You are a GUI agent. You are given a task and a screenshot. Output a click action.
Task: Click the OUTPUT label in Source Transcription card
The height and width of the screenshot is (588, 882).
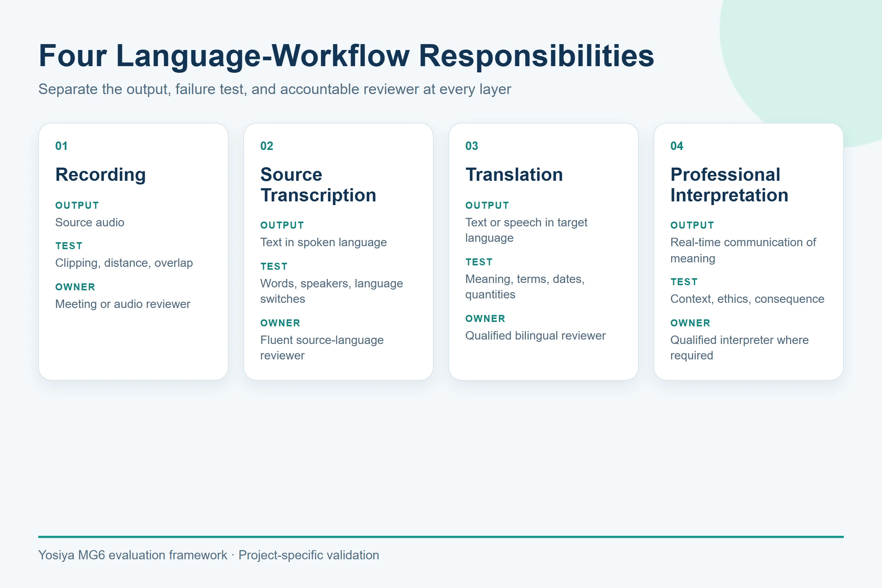click(x=282, y=225)
